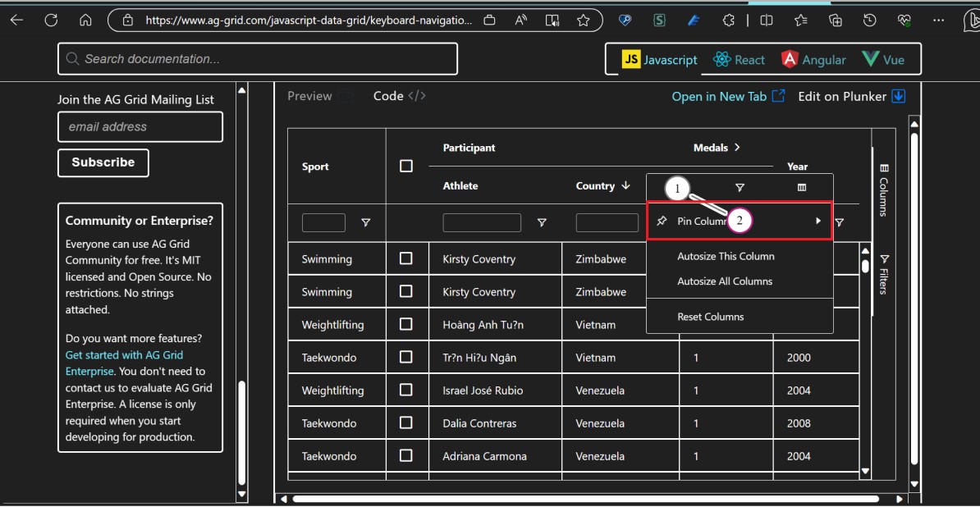Open the browser ellipsis settings menu
This screenshot has height=507, width=980.
coord(939,20)
